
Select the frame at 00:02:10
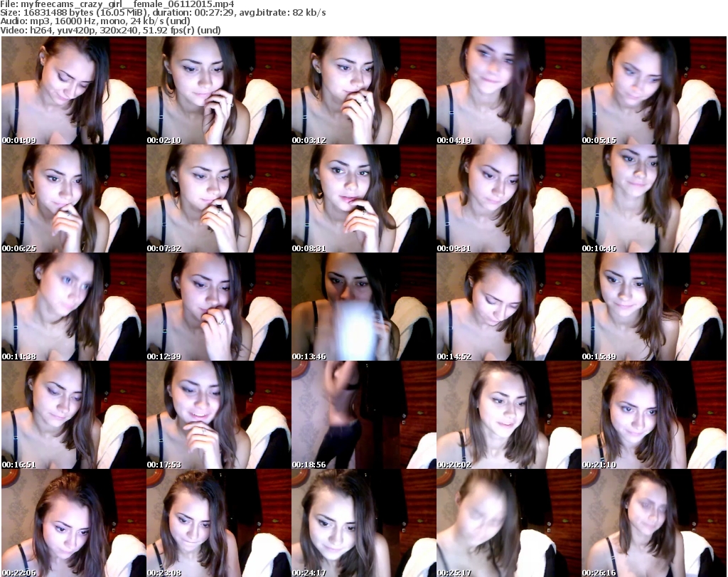pyautogui.click(x=218, y=91)
